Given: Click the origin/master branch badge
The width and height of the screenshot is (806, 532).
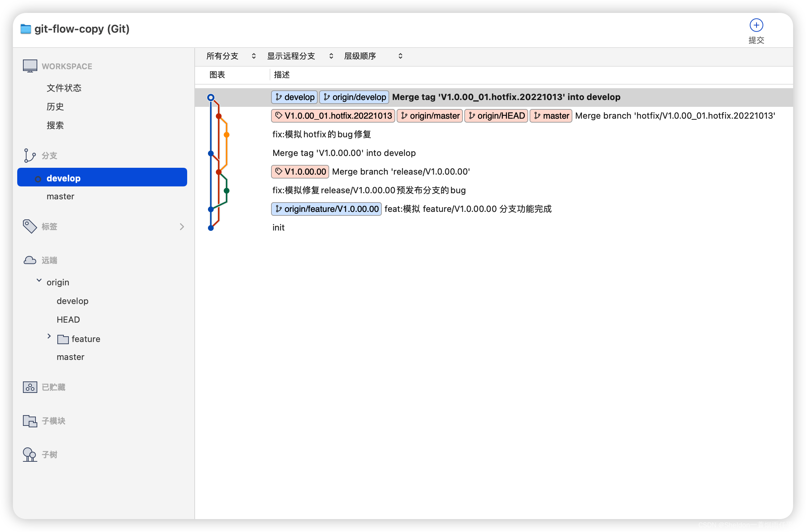Looking at the screenshot, I should coord(430,116).
